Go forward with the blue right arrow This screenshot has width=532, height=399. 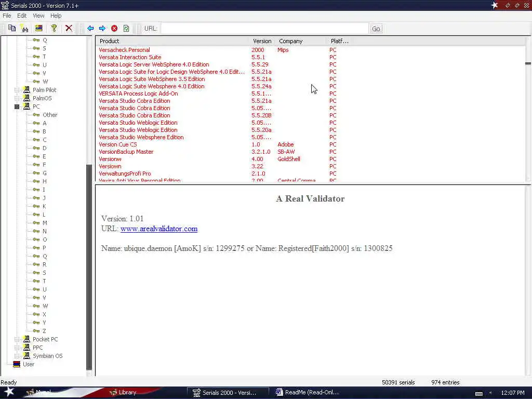point(102,29)
